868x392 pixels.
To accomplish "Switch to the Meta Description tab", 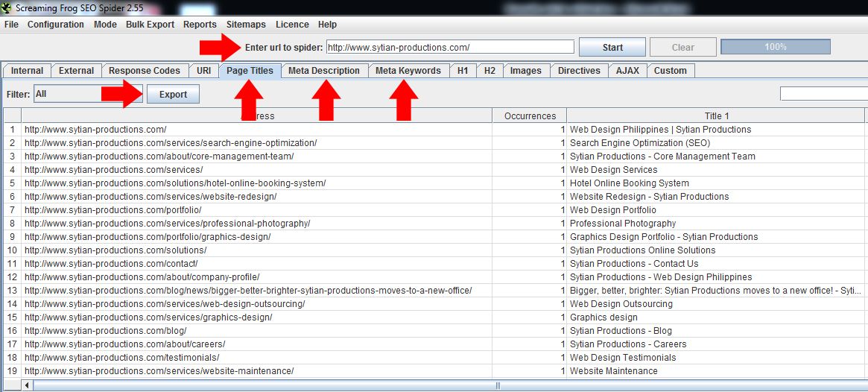I will coord(323,71).
